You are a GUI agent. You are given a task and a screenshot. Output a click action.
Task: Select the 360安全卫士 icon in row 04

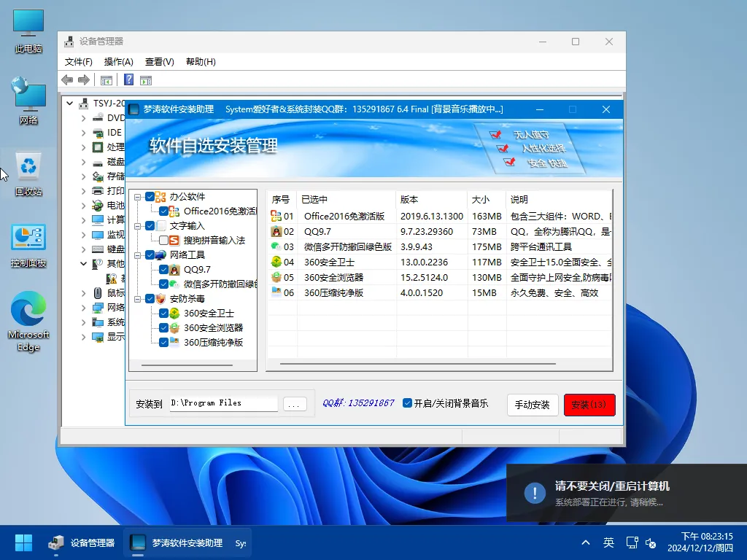click(x=276, y=262)
